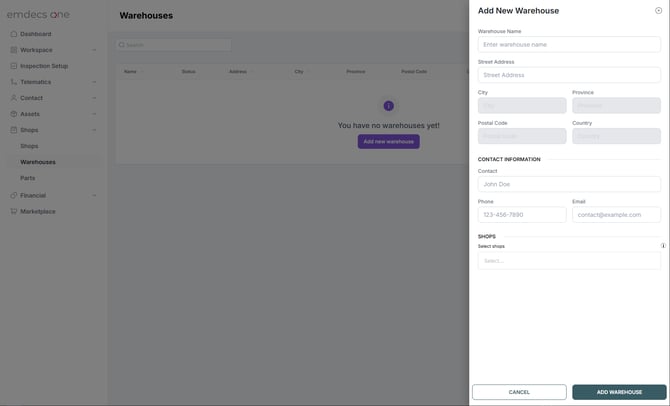The image size is (670, 406).
Task: Click the Street Address field
Action: (569, 75)
